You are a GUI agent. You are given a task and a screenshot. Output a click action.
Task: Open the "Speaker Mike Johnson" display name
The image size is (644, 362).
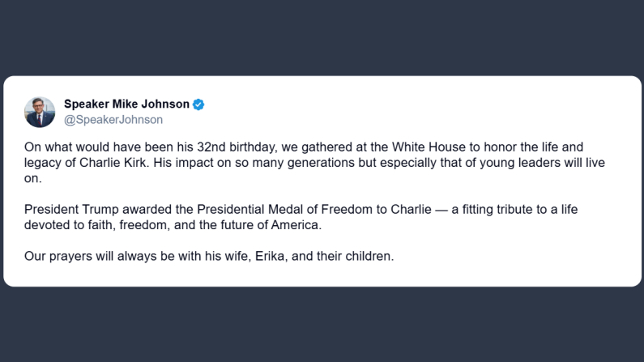pos(126,104)
